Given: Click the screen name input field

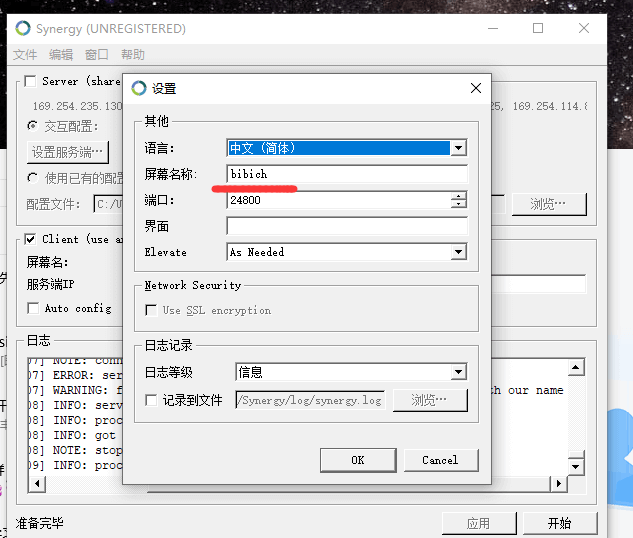Looking at the screenshot, I should pos(346,174).
